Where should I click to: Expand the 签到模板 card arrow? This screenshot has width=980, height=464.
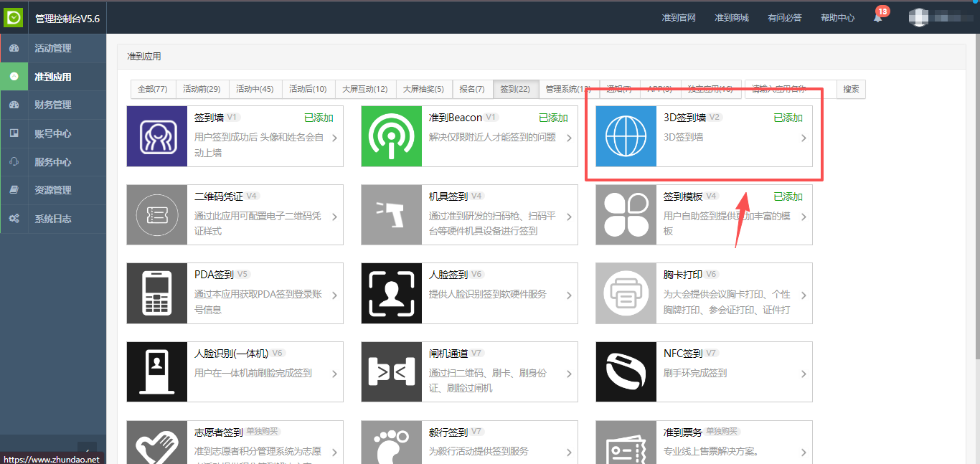coord(804,217)
